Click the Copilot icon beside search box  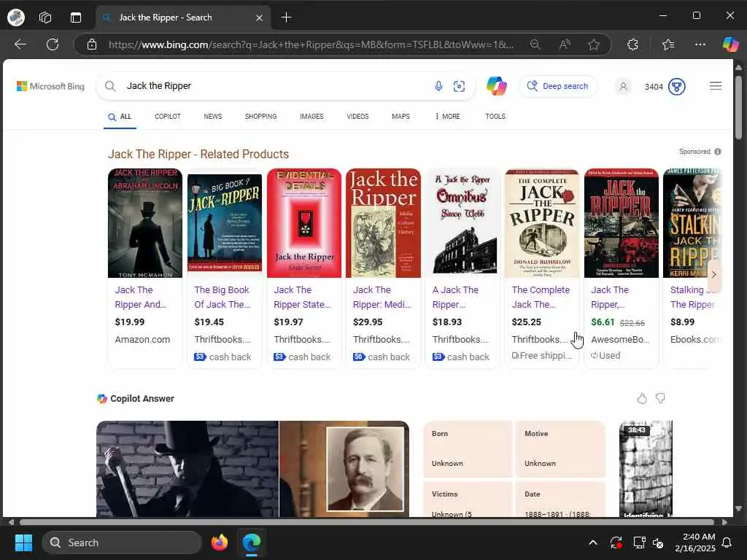(496, 86)
